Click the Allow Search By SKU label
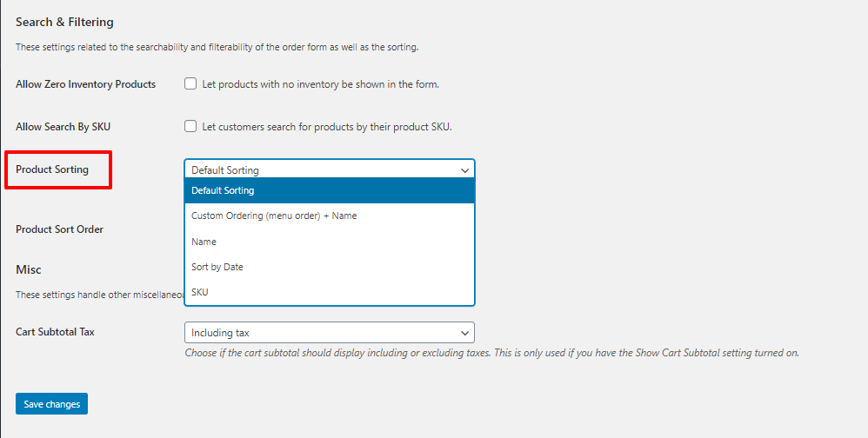This screenshot has width=868, height=438. (63, 127)
